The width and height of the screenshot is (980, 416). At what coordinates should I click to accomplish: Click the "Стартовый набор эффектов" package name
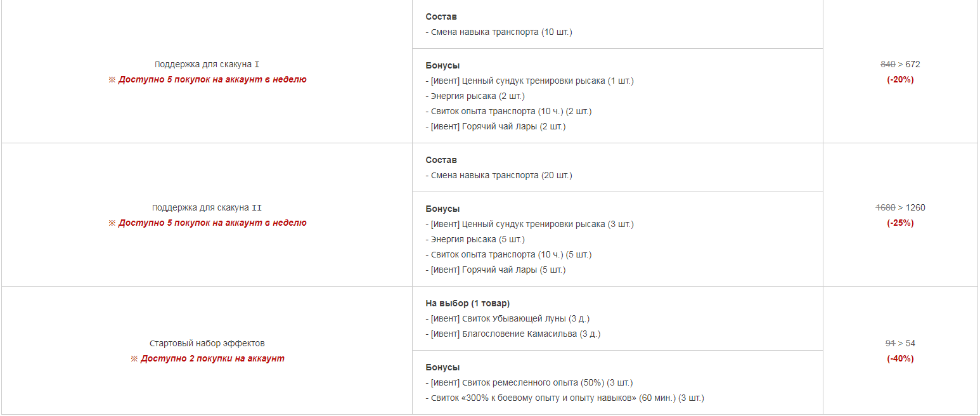207,344
